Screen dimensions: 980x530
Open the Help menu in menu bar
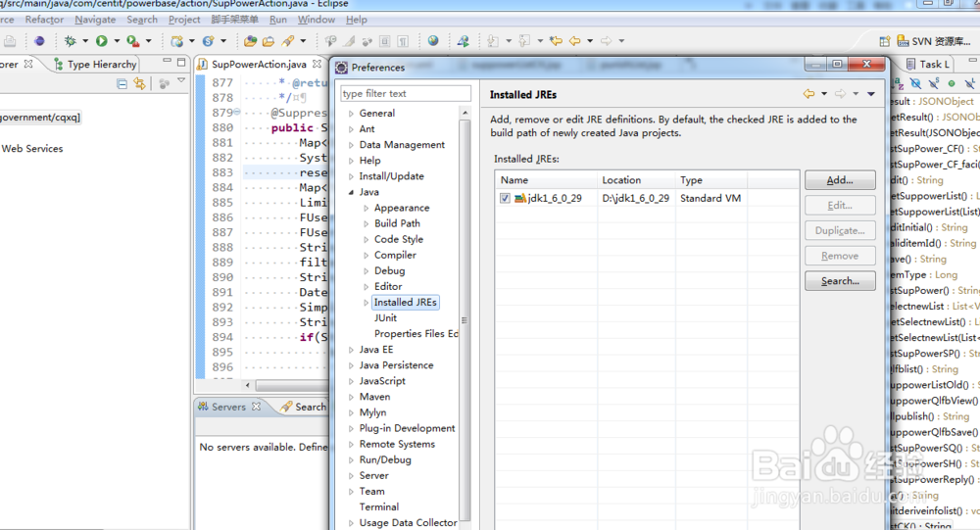coord(357,20)
